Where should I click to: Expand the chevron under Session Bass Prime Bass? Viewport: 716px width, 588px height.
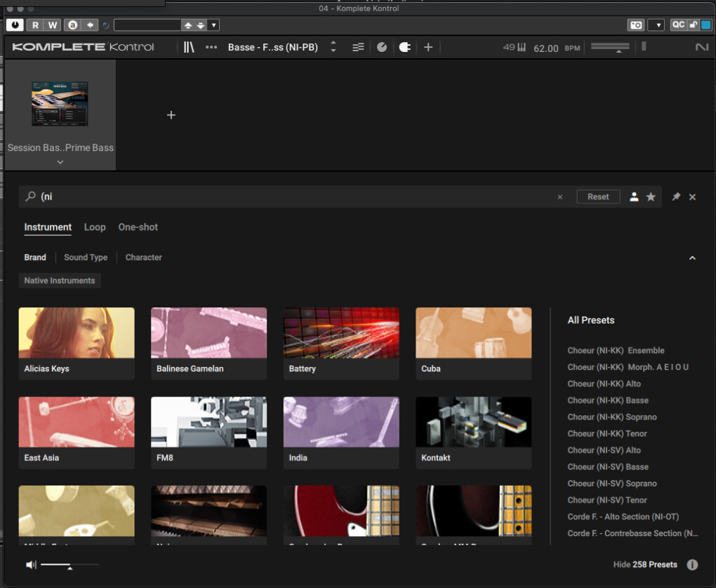60,162
